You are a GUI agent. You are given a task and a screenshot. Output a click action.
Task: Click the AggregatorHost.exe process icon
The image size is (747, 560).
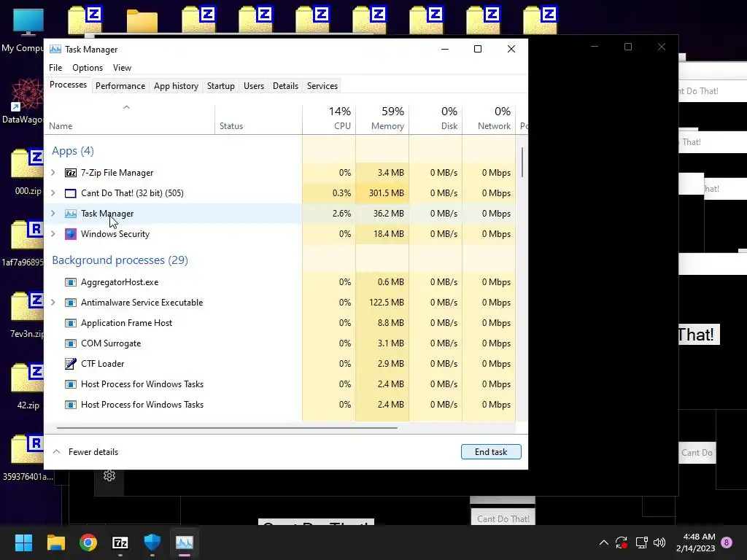71,282
